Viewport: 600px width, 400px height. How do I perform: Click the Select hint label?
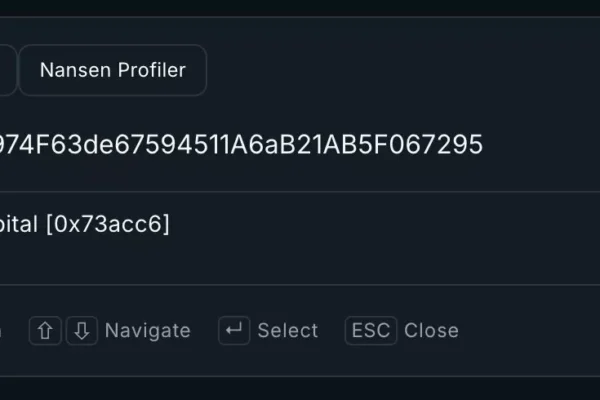click(287, 331)
